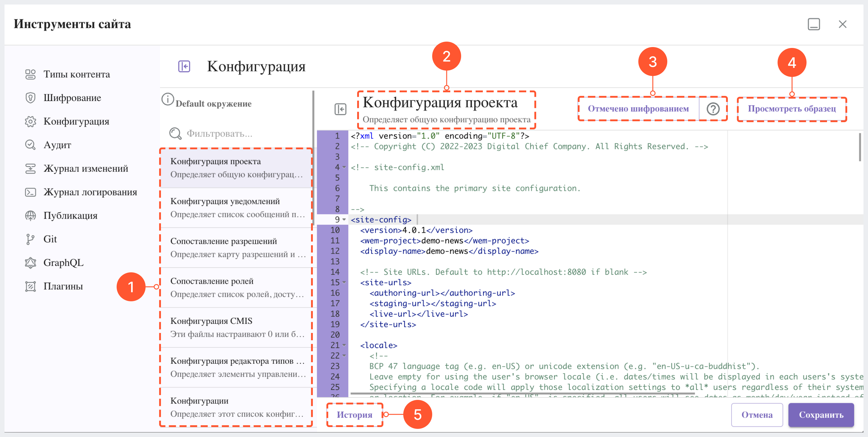Click the Журнал логирования terminal icon
Viewport: 868px width, 437px height.
pyautogui.click(x=30, y=192)
